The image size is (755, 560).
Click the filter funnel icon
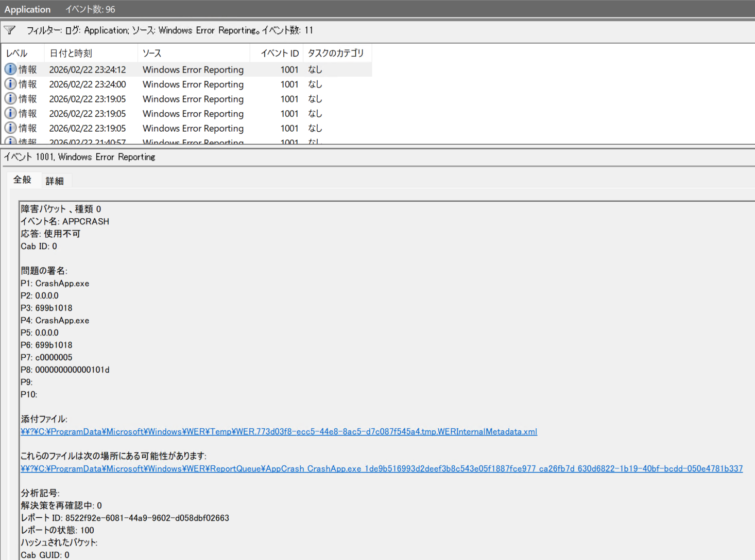coord(10,30)
